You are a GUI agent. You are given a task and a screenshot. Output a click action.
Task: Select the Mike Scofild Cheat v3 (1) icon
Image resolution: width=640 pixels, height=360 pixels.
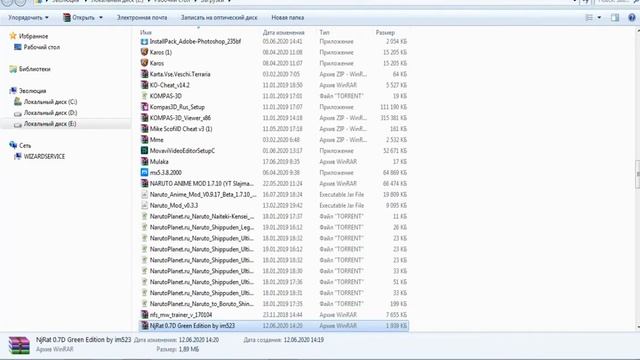click(144, 129)
